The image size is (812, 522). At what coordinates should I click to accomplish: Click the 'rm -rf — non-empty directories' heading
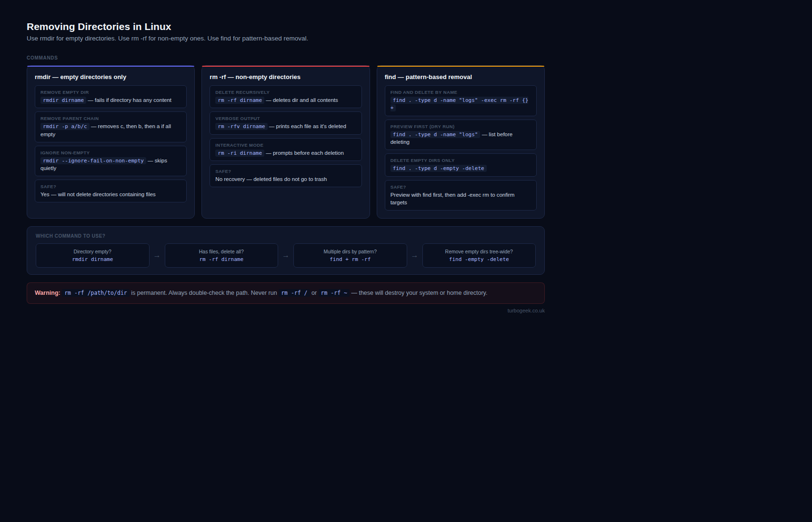(255, 77)
